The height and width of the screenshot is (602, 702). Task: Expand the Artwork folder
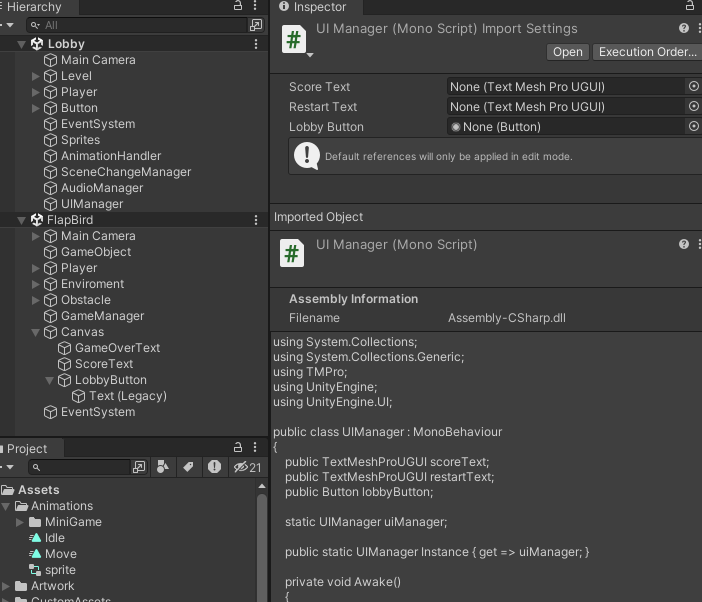pyautogui.click(x=6, y=586)
